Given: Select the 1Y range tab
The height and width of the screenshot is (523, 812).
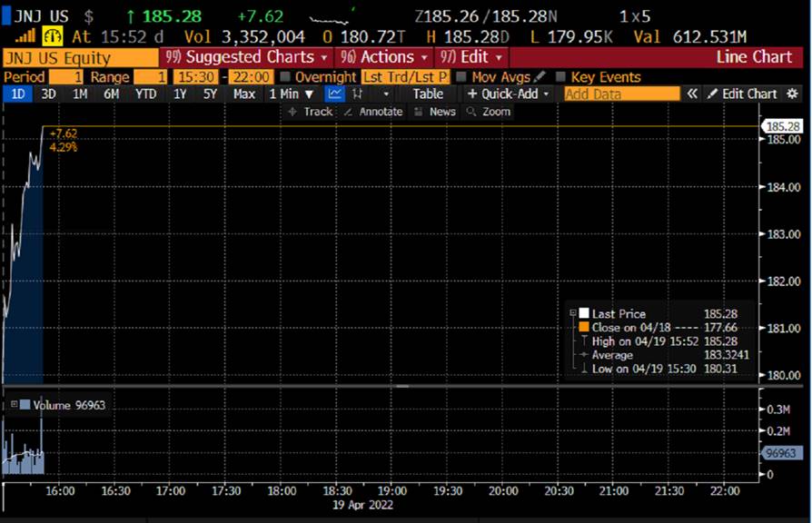Looking at the screenshot, I should point(180,94).
